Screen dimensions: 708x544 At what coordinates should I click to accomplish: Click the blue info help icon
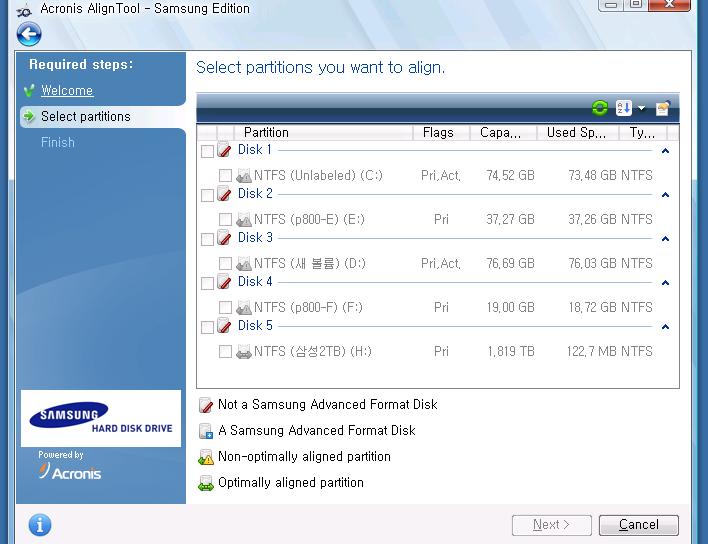pos(40,524)
